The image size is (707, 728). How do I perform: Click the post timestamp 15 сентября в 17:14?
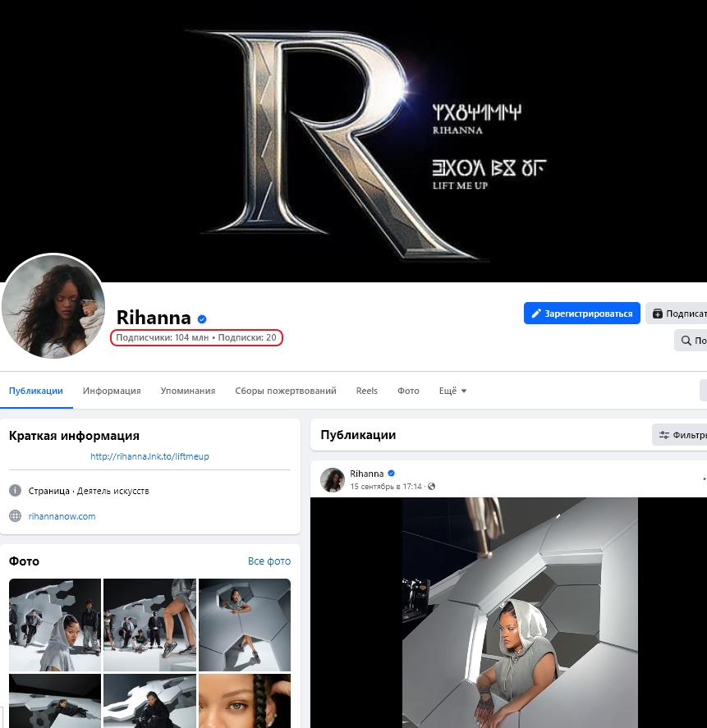386,487
